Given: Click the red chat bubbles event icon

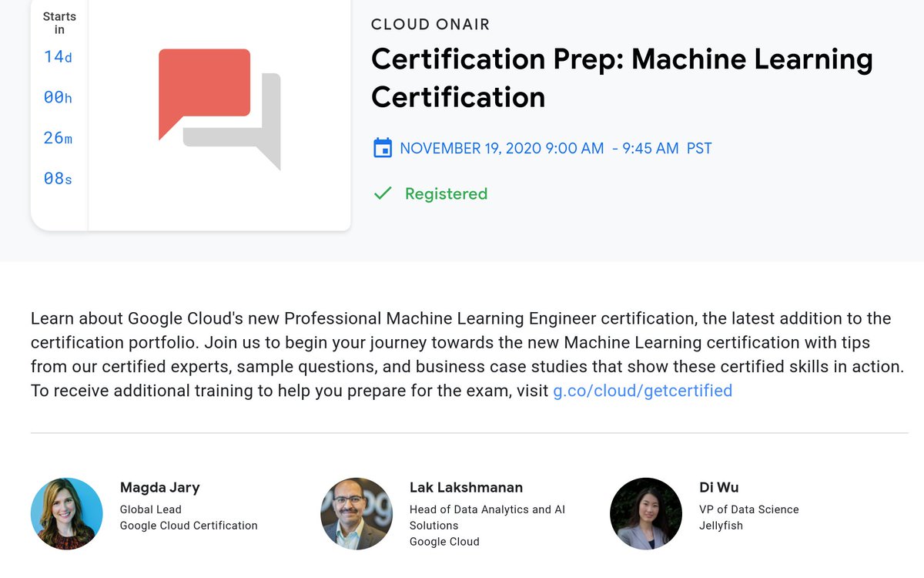Looking at the screenshot, I should tap(219, 109).
